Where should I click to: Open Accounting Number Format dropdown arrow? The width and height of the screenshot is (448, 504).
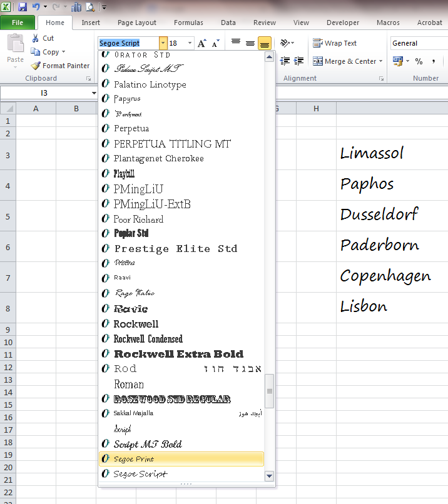click(407, 61)
